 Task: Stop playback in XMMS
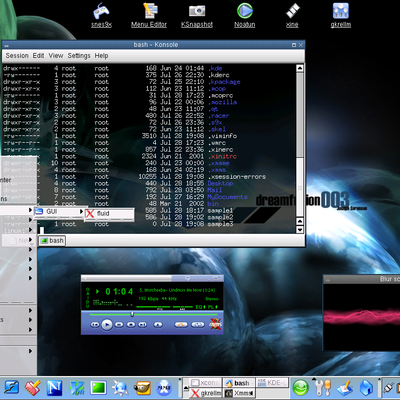131,324
